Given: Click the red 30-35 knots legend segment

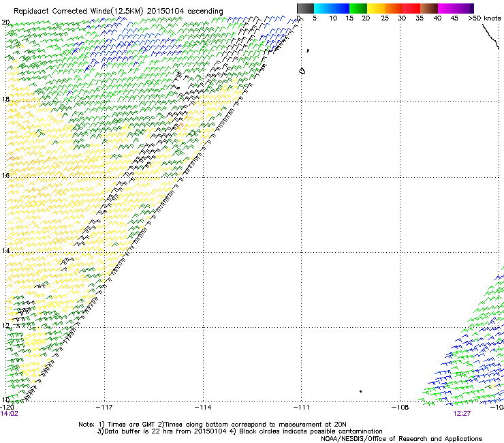Looking at the screenshot, I should [411, 8].
